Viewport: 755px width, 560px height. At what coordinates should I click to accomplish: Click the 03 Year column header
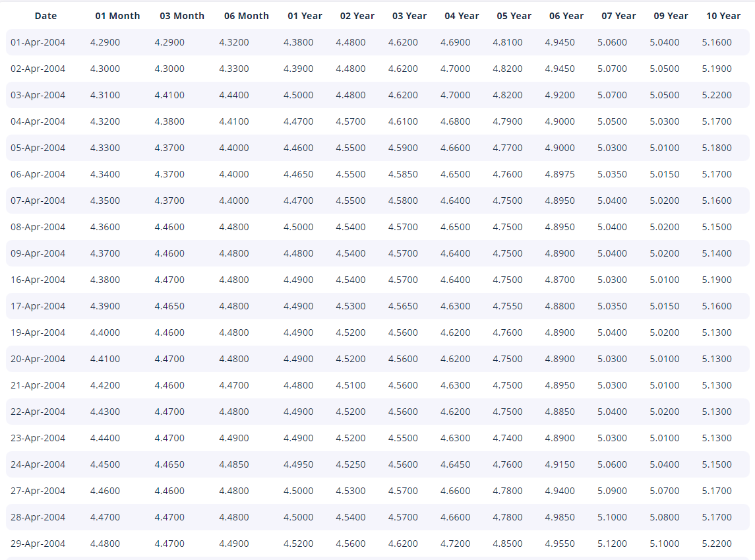pyautogui.click(x=409, y=16)
